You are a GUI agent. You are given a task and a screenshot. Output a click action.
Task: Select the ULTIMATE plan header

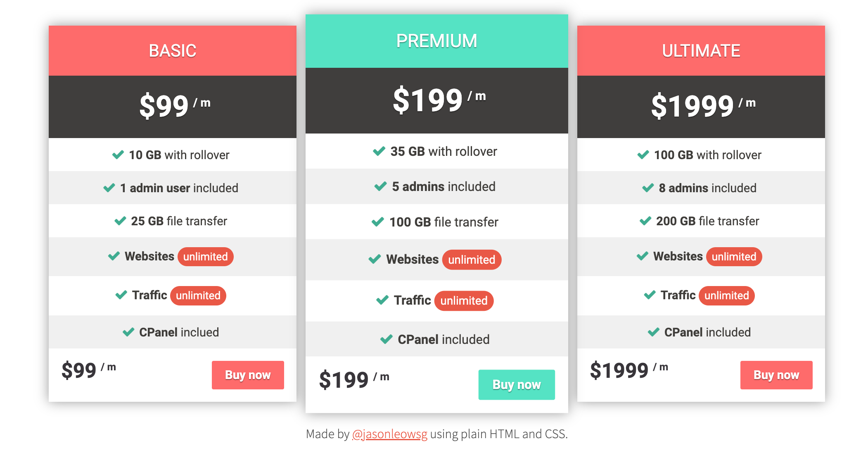[701, 51]
